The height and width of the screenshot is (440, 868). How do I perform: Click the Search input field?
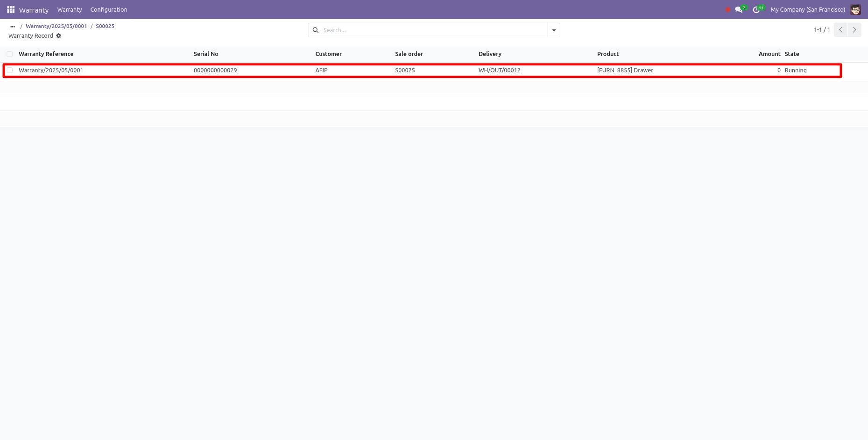(434, 30)
